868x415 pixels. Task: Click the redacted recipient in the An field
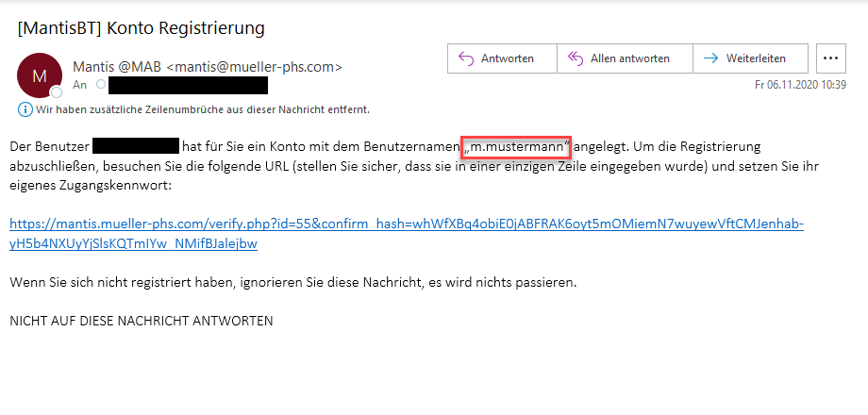[188, 86]
